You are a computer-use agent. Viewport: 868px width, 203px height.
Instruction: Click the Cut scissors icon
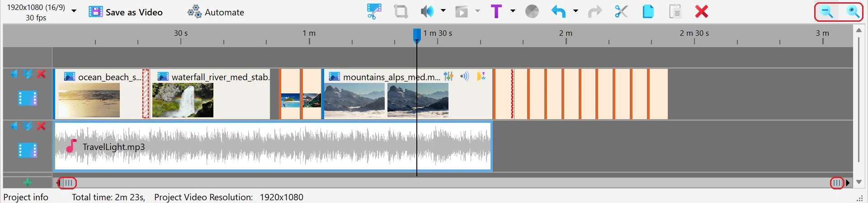point(621,11)
